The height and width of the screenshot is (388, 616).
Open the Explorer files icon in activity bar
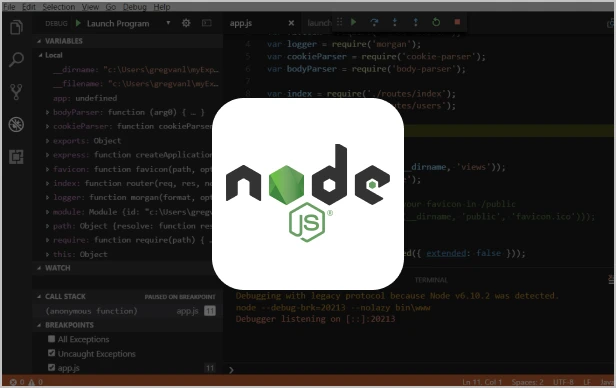coord(16,27)
